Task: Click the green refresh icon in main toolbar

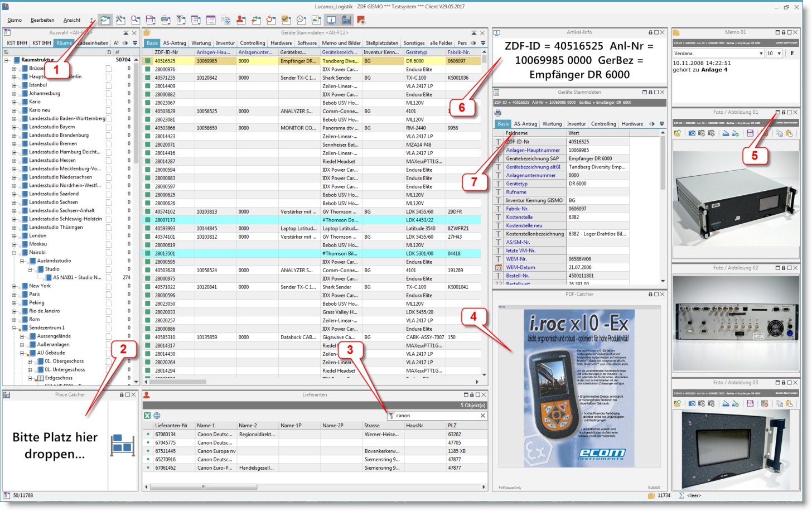Action: 105,20
